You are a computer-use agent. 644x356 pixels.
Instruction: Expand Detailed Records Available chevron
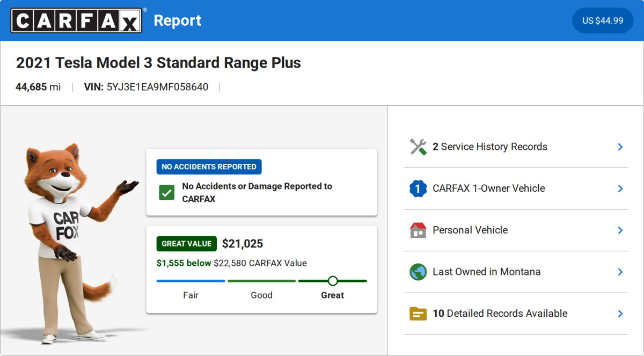620,314
